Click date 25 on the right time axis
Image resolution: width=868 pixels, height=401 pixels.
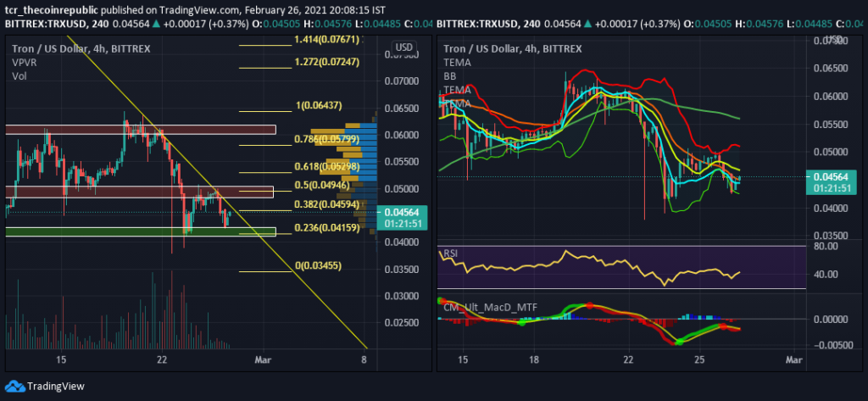click(699, 359)
